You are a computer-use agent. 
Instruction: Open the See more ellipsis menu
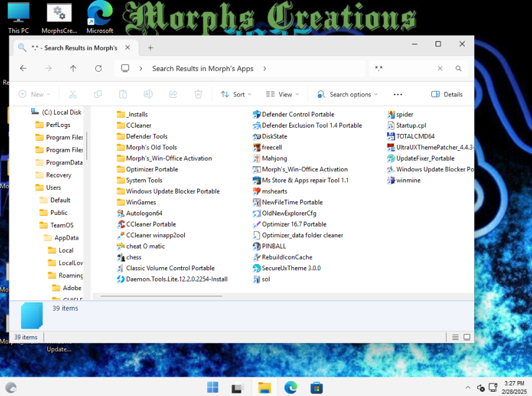click(398, 95)
